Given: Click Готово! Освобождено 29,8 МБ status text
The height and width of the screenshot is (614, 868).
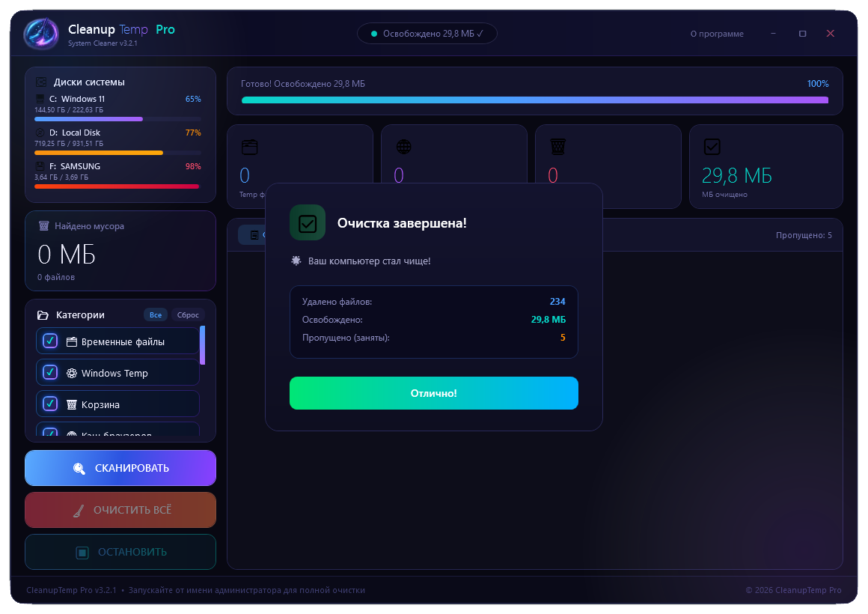Looking at the screenshot, I should pos(303,84).
